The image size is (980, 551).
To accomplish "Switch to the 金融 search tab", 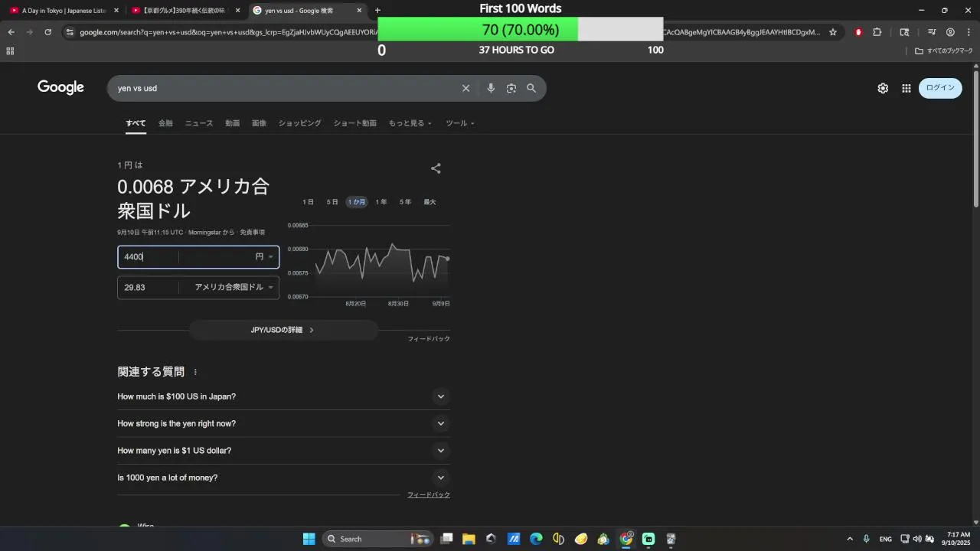I will click(x=165, y=123).
